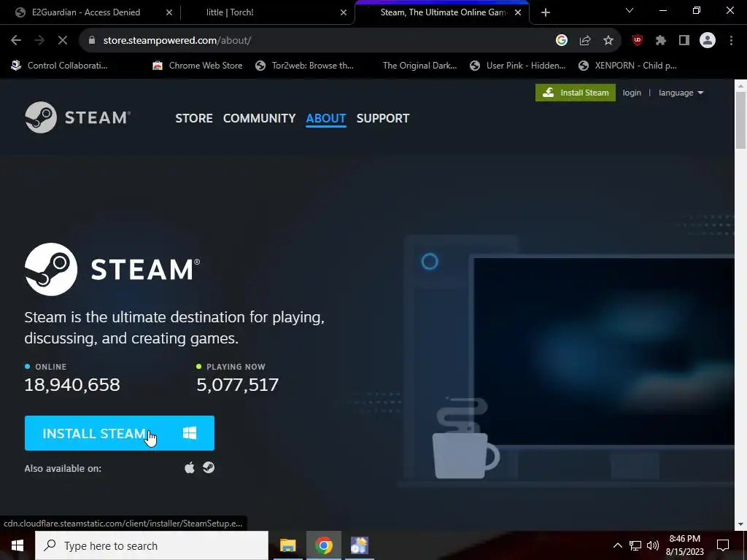Click the page vertical scrollbar thumb
Viewport: 747px width, 560px height.
click(740, 120)
